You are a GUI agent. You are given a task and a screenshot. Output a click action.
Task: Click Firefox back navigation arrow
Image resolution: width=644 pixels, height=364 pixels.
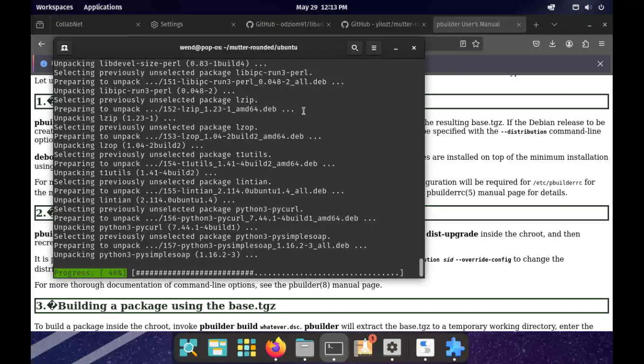pos(42,44)
